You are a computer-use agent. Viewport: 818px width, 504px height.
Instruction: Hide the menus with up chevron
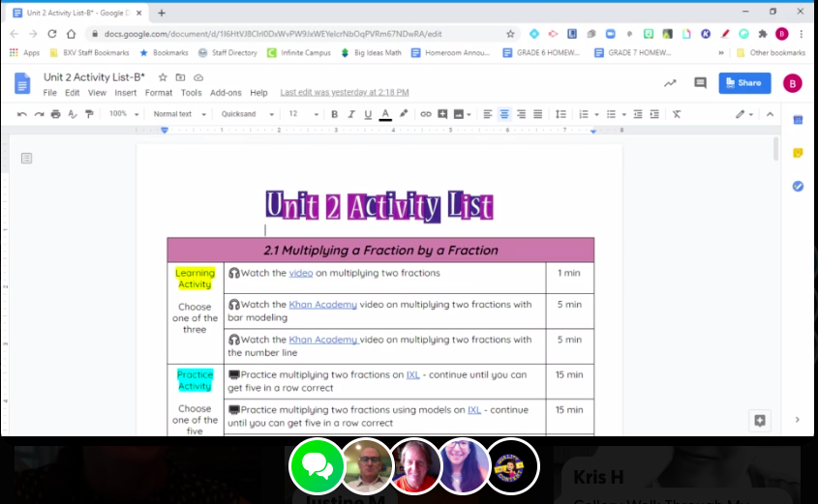770,114
